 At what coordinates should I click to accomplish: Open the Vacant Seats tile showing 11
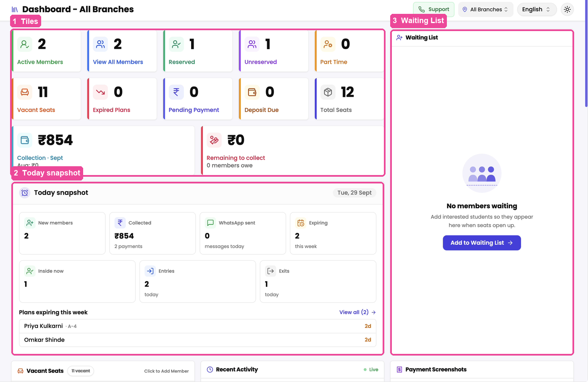click(46, 99)
